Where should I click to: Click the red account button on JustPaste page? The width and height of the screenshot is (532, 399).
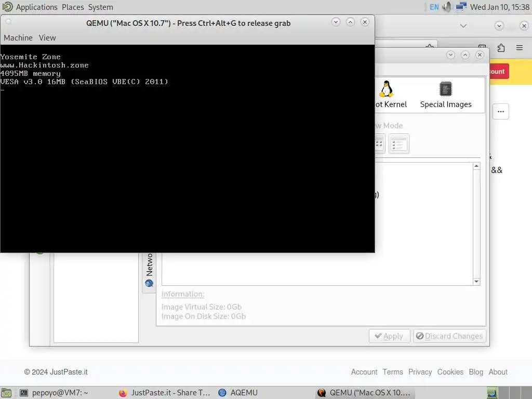click(499, 71)
